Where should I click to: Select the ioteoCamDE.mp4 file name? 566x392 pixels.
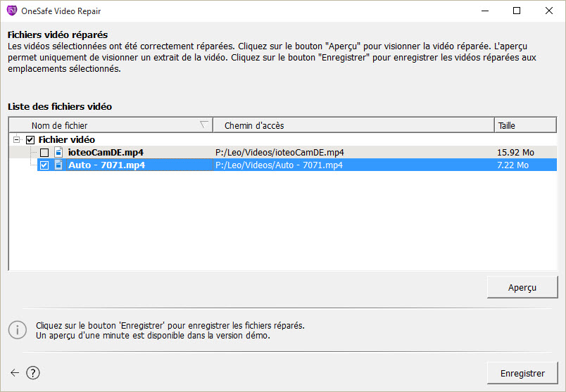pos(106,152)
